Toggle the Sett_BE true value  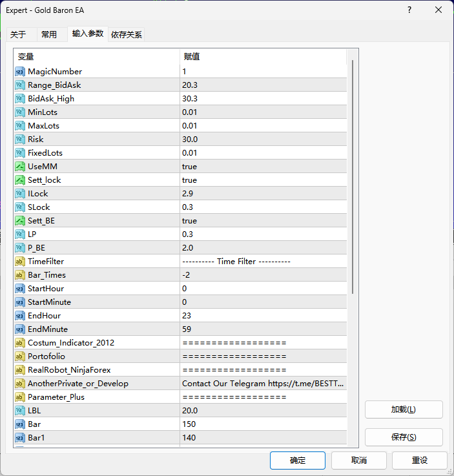(190, 221)
